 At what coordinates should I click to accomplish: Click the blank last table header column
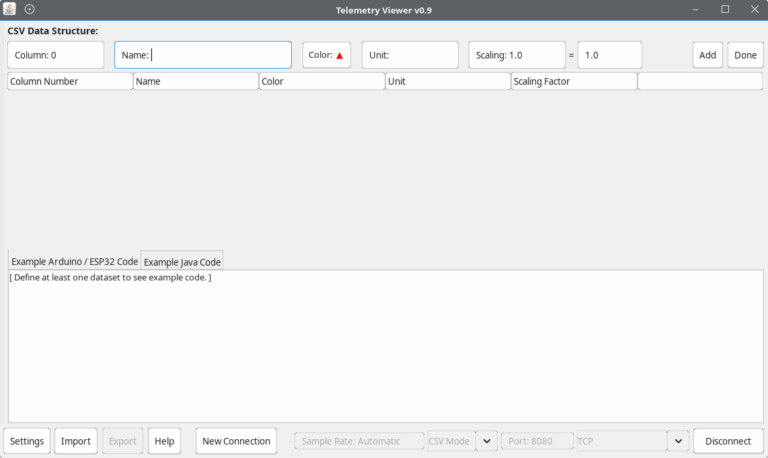click(700, 81)
